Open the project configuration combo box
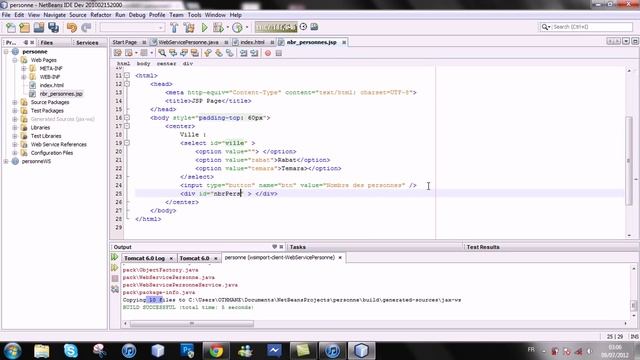 132,27
